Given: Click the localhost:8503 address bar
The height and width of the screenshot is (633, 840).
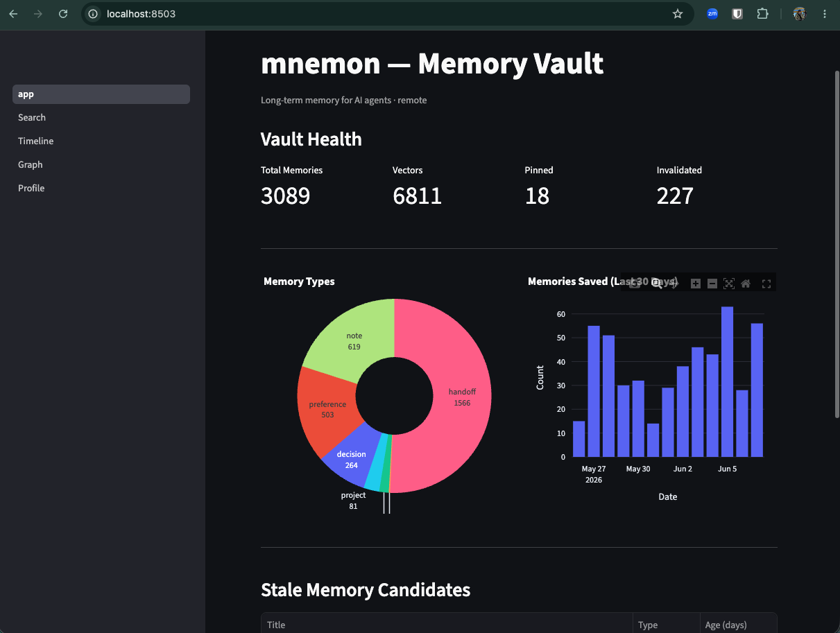Looking at the screenshot, I should tap(388, 14).
